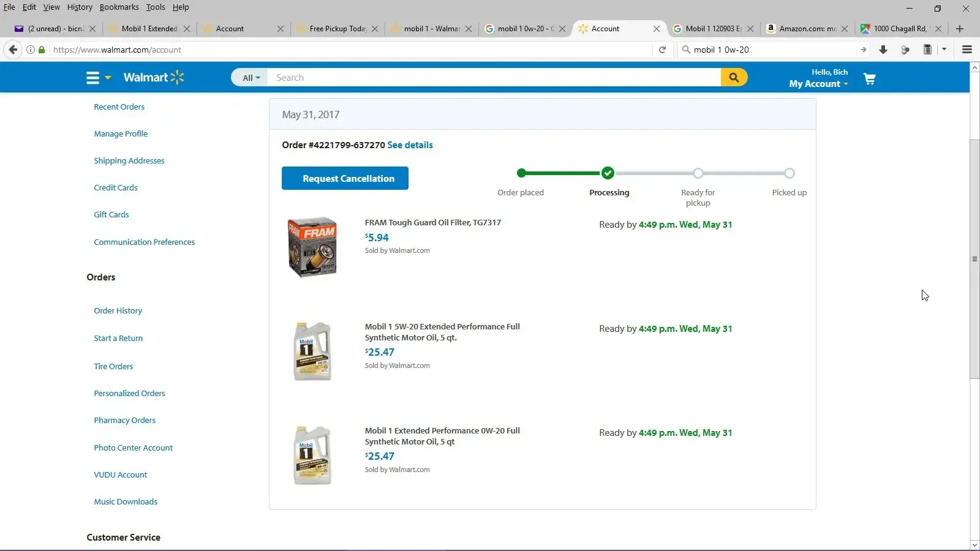Go to Recent Orders
The image size is (980, 551).
coord(119,107)
